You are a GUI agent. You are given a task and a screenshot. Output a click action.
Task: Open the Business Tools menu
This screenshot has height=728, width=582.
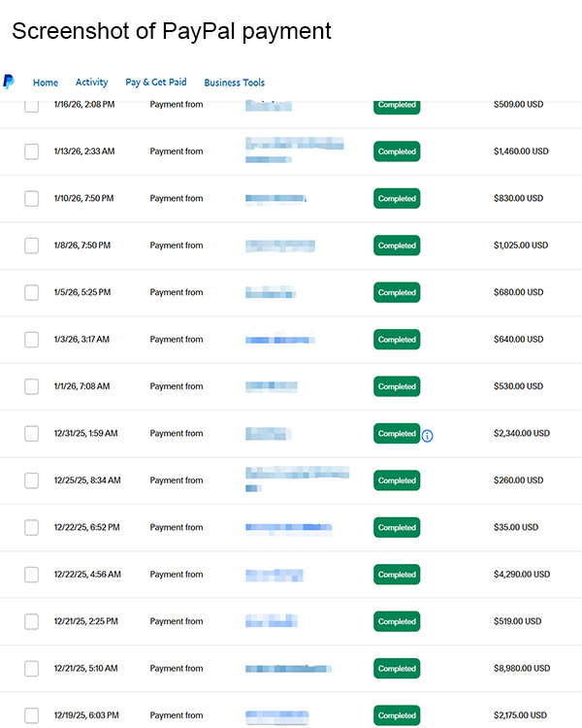(x=235, y=83)
